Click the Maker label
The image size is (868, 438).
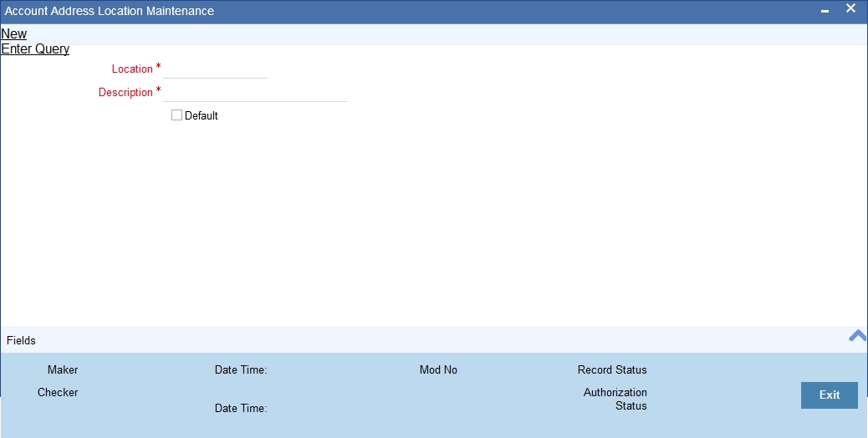(x=63, y=369)
